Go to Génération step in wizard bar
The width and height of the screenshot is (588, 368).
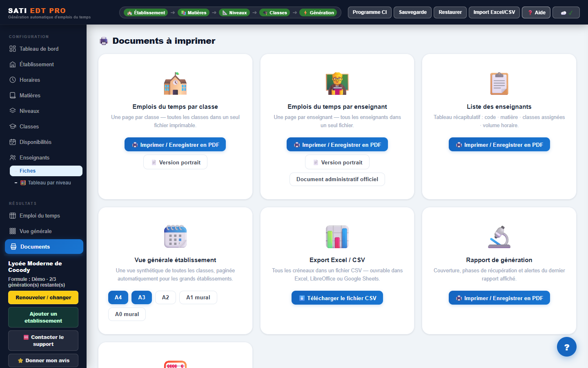click(318, 13)
